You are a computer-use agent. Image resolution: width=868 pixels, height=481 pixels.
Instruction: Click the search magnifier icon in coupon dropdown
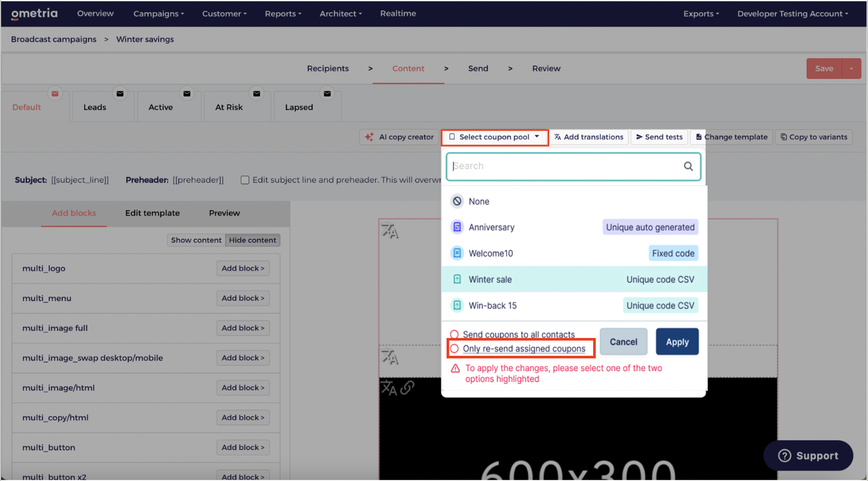(x=688, y=167)
